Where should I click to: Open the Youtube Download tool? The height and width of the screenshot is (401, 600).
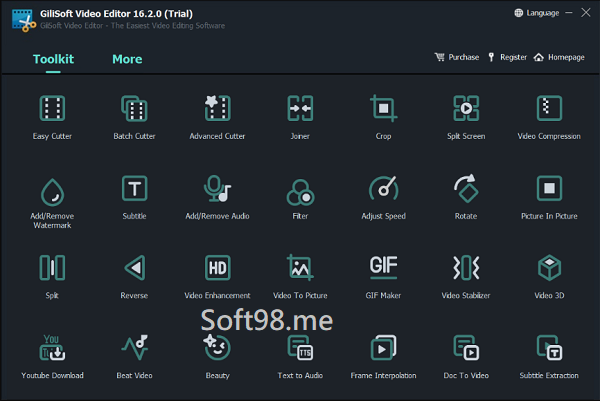52,357
